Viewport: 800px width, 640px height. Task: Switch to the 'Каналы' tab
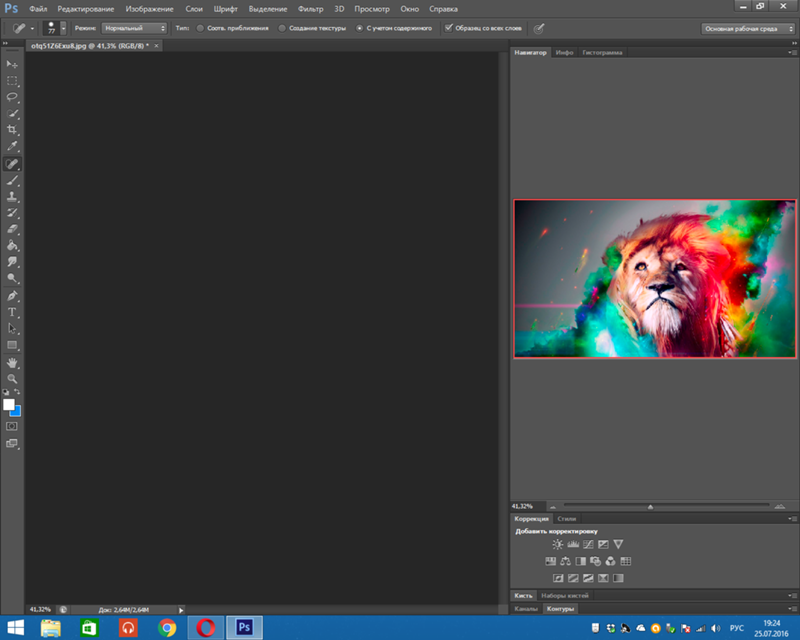pyautogui.click(x=526, y=608)
